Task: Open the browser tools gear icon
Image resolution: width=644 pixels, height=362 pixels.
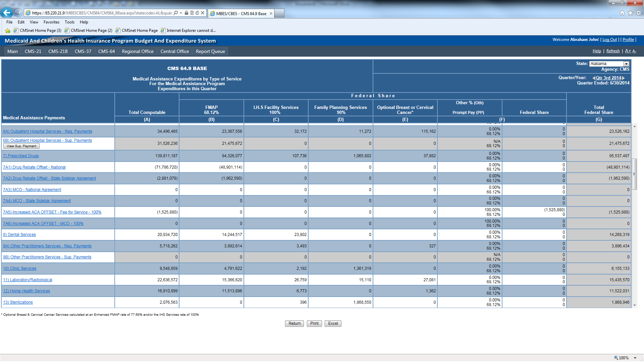Action: coord(639,13)
